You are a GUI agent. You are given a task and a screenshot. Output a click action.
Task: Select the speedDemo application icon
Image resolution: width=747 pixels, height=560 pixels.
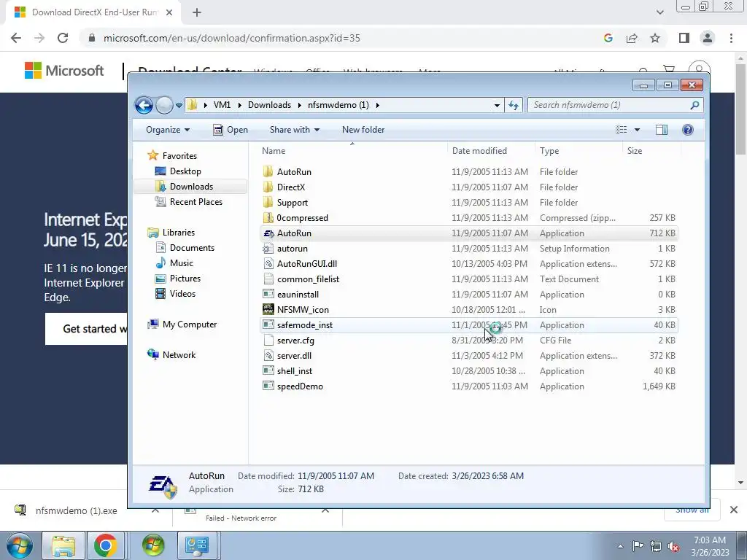(x=268, y=386)
